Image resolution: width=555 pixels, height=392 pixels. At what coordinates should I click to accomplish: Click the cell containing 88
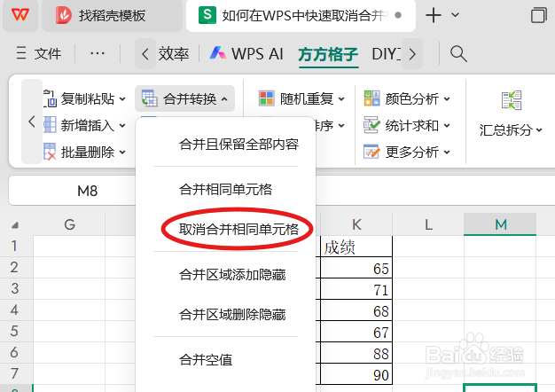356,353
